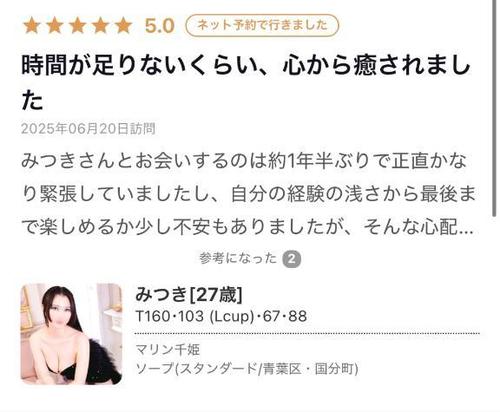Click the vertical scrollbar on the right edge
This screenshot has height=412, width=500.
coord(495,108)
